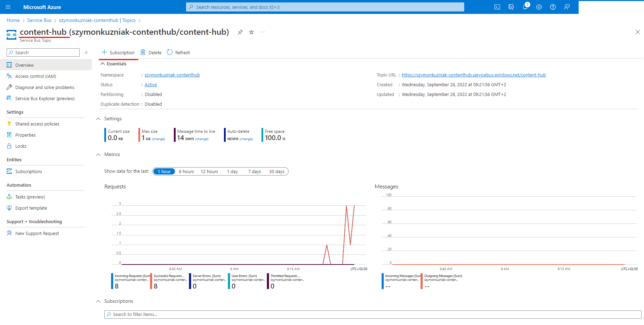Click User Errors legend entry
The width and height of the screenshot is (644, 325).
tap(247, 281)
